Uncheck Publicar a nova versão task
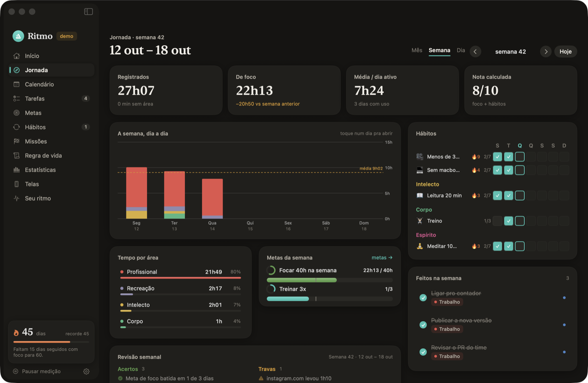Image resolution: width=588 pixels, height=383 pixels. 423,325
